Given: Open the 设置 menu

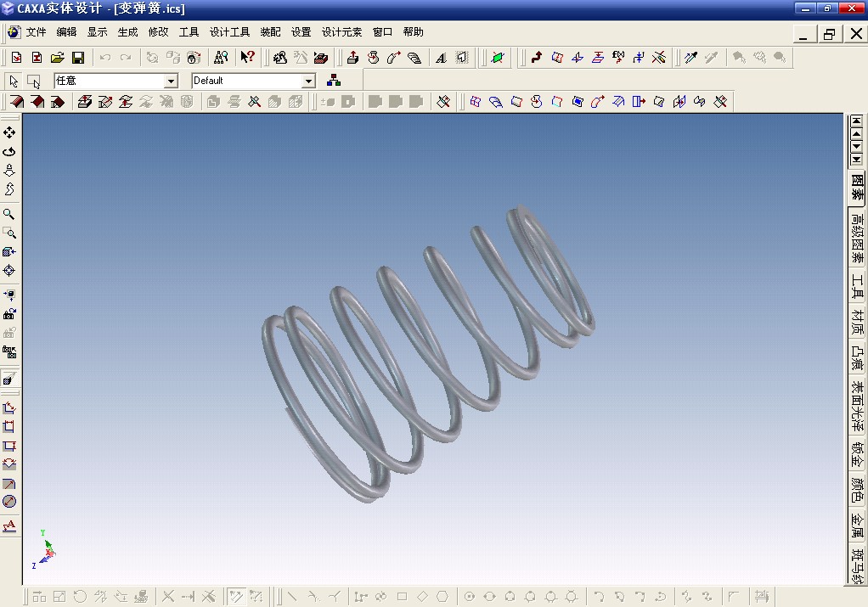Looking at the screenshot, I should [x=302, y=32].
